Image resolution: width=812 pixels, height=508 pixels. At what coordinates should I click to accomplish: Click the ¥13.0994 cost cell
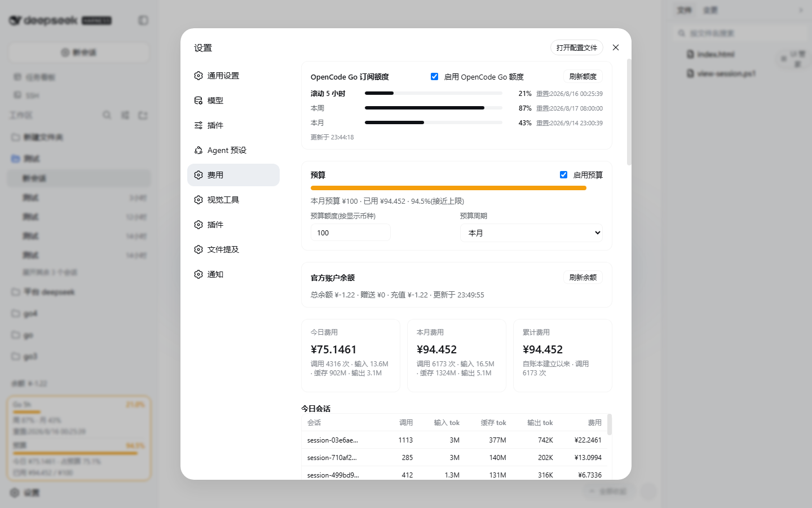(588, 458)
